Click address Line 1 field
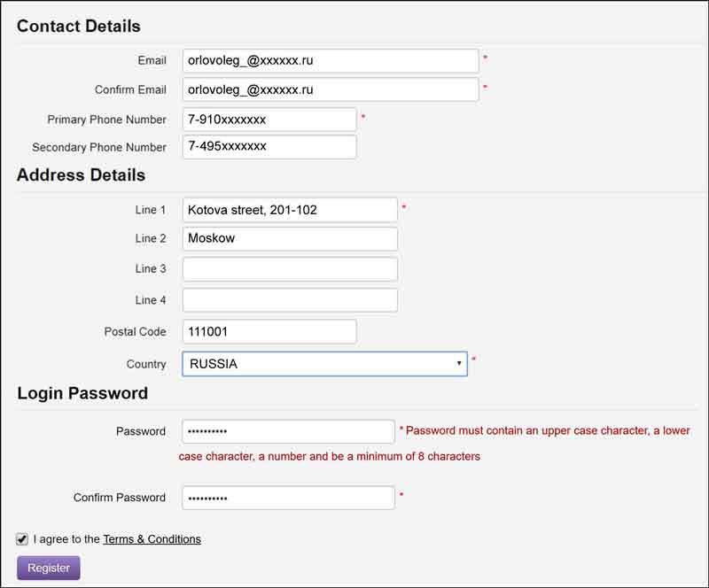 coord(290,210)
